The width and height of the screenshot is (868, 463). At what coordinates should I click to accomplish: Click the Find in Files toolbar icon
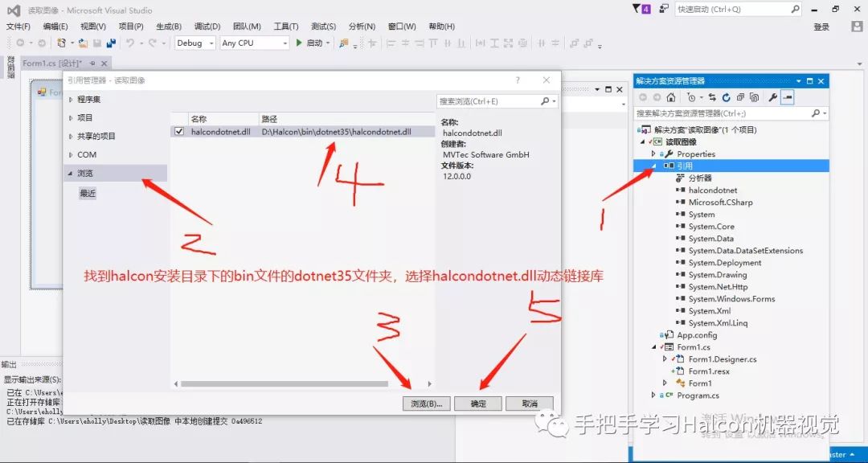(x=344, y=43)
